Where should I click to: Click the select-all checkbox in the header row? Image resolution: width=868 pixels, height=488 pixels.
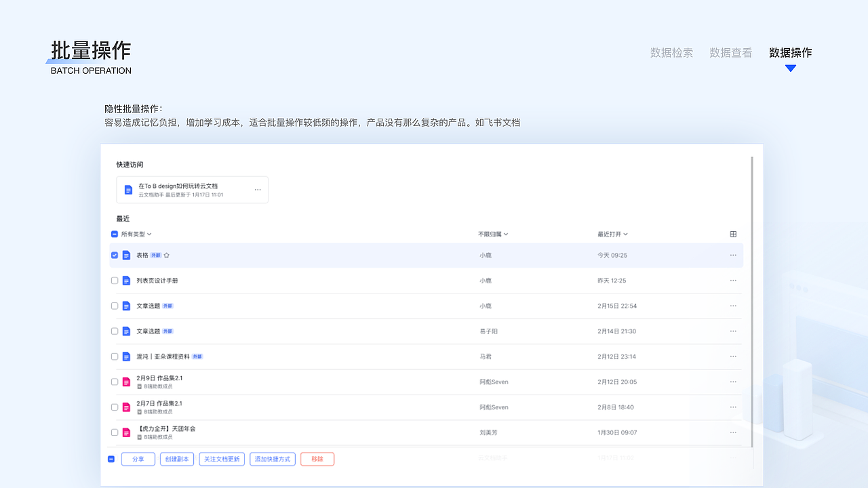(x=115, y=233)
